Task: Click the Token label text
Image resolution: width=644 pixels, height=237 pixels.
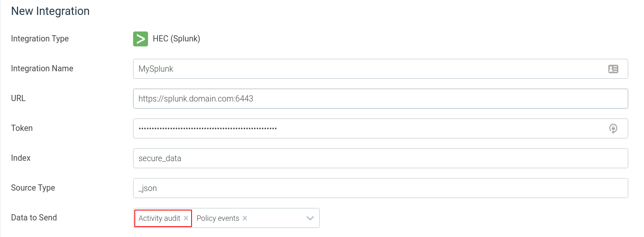Action: tap(22, 128)
